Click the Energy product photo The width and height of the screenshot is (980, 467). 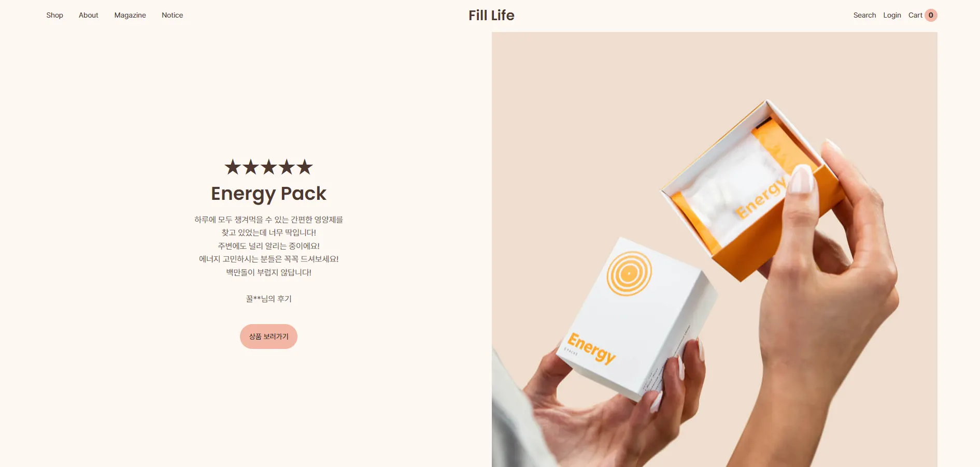[x=714, y=250]
